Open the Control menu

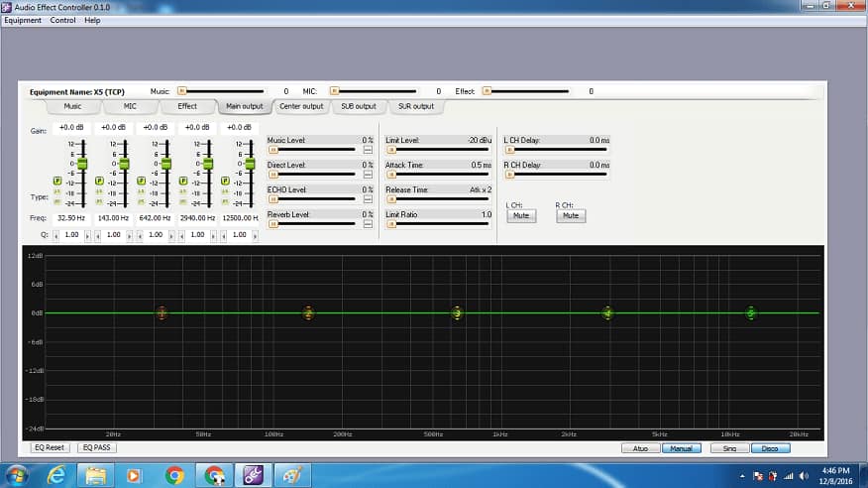[x=62, y=20]
